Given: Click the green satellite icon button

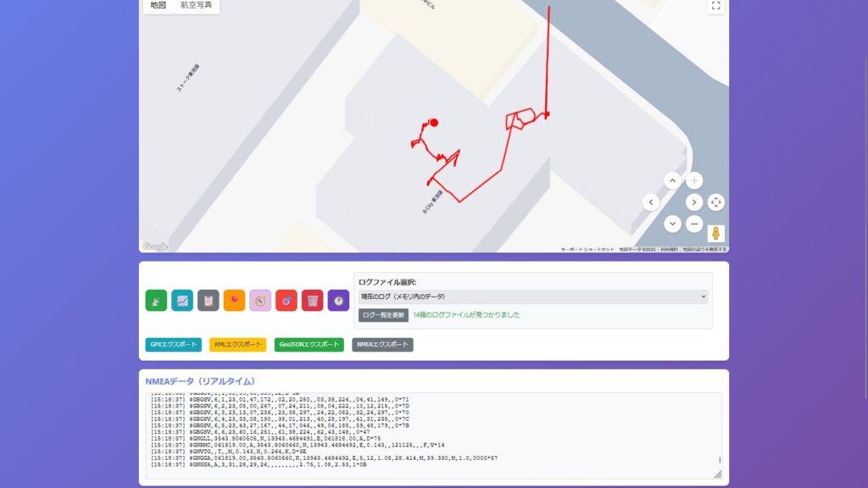Looking at the screenshot, I should [x=156, y=300].
